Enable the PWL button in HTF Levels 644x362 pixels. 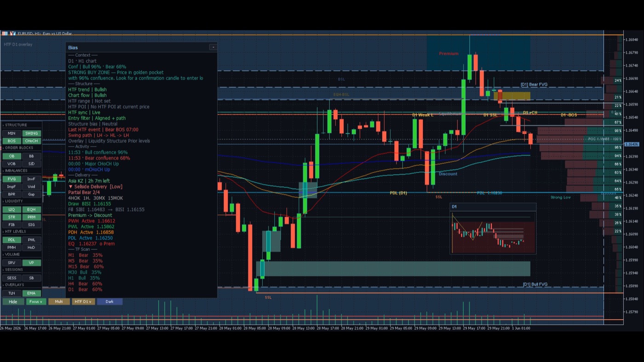point(31,240)
